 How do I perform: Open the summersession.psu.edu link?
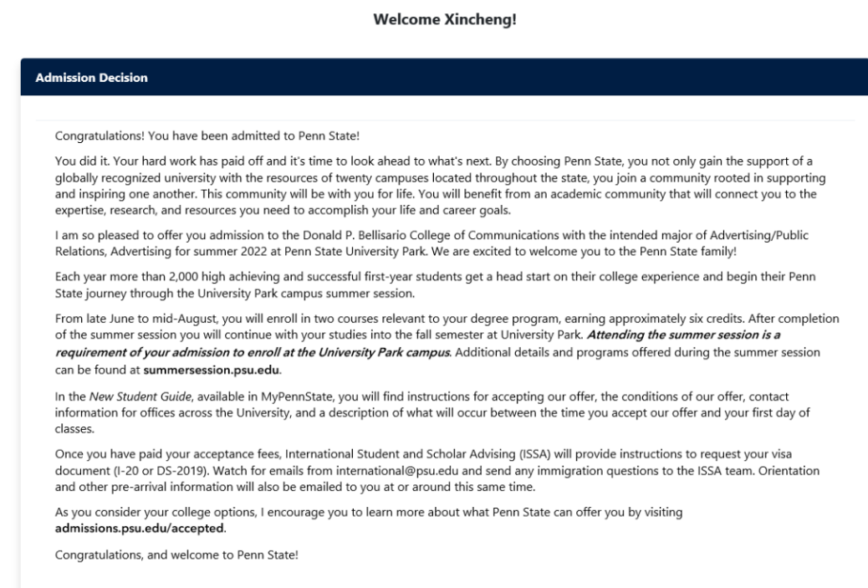(x=211, y=370)
